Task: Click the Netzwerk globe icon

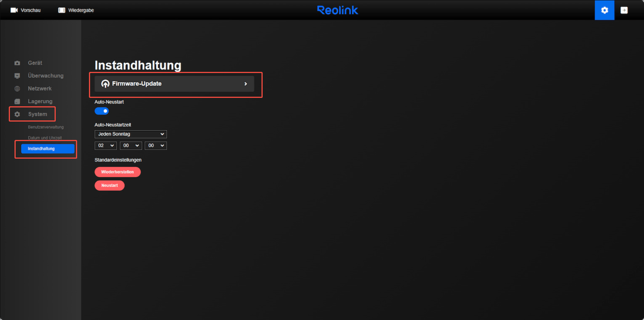Action: point(17,89)
